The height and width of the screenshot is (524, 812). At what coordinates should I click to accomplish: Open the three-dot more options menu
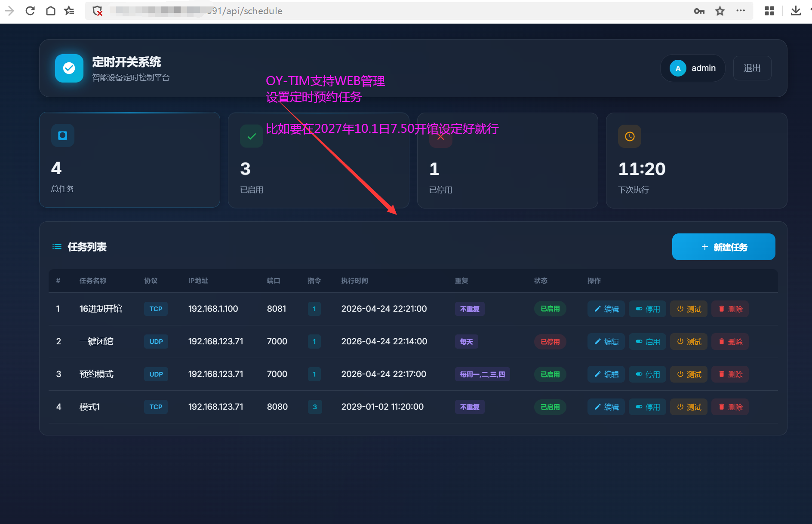pyautogui.click(x=741, y=11)
